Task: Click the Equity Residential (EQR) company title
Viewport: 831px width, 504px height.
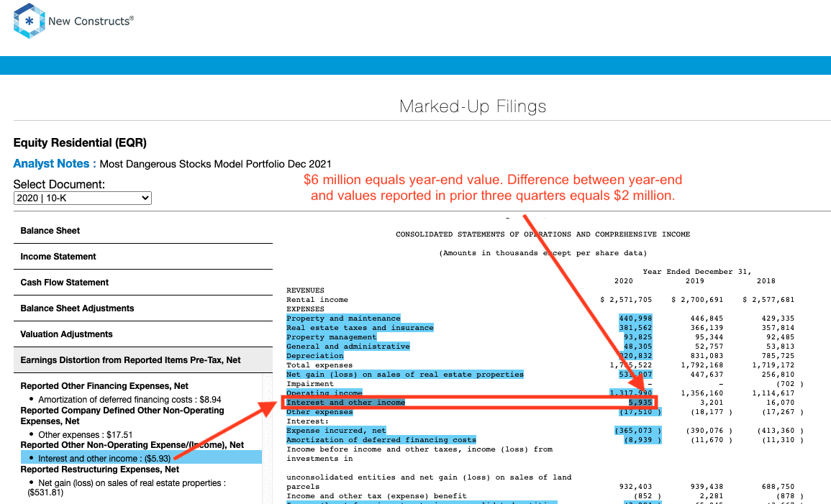Action: 80,143
